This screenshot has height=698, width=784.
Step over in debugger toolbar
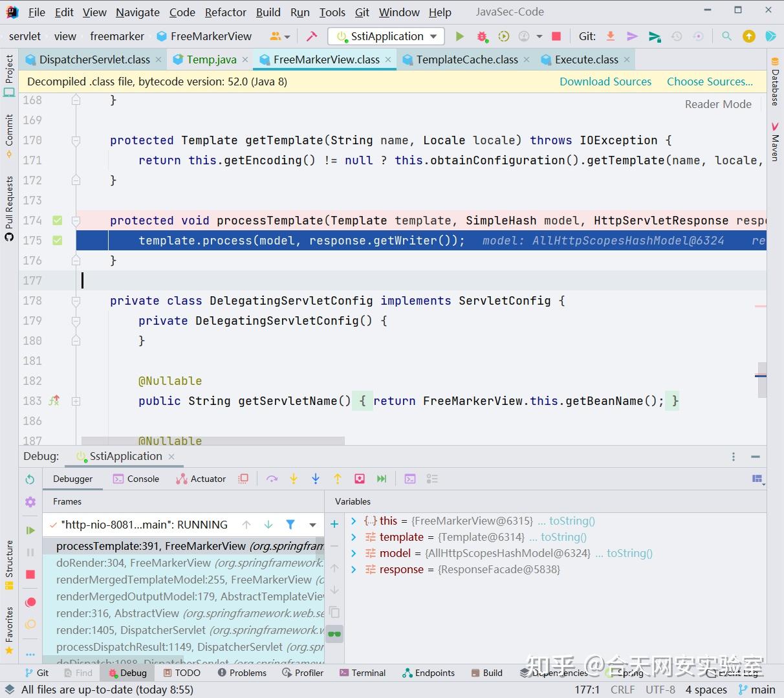pyautogui.click(x=272, y=479)
